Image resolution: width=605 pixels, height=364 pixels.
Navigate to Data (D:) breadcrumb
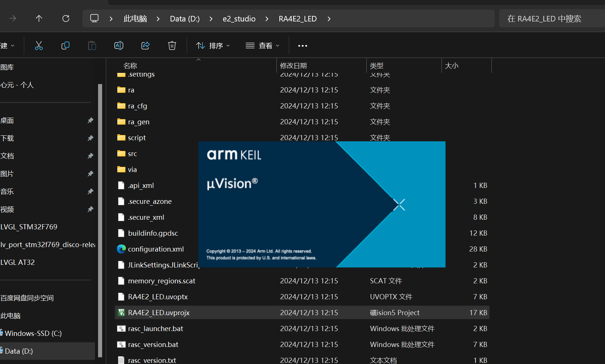185,18
